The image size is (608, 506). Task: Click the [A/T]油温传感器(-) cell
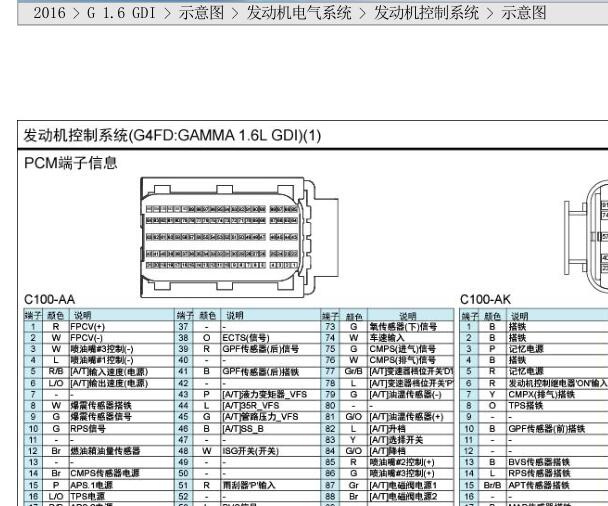click(411, 394)
